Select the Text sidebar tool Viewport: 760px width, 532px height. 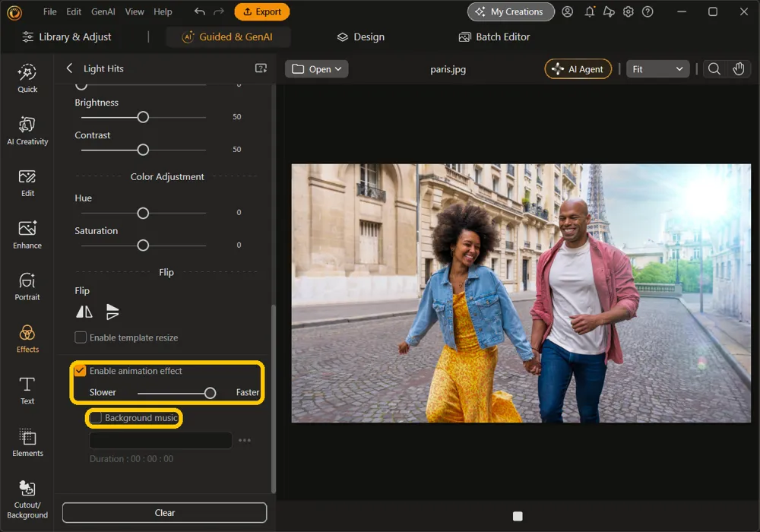[x=27, y=391]
